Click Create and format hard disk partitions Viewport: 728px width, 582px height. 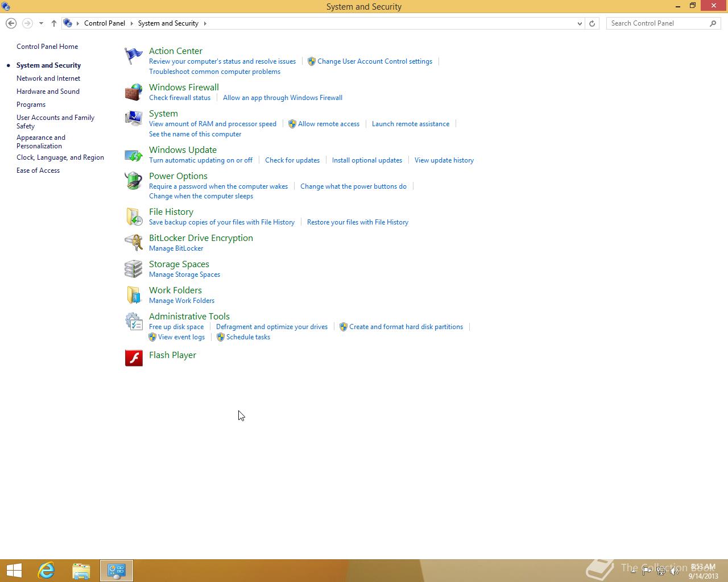(x=406, y=327)
